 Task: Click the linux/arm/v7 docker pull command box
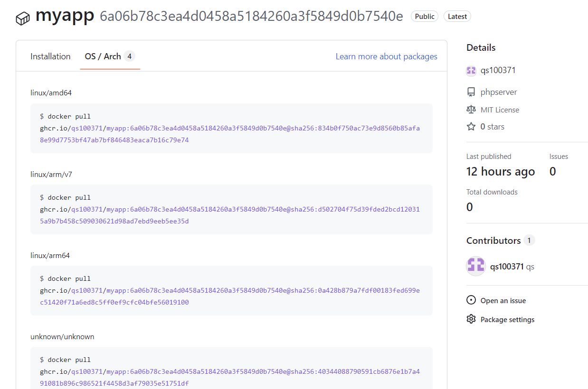(x=231, y=209)
